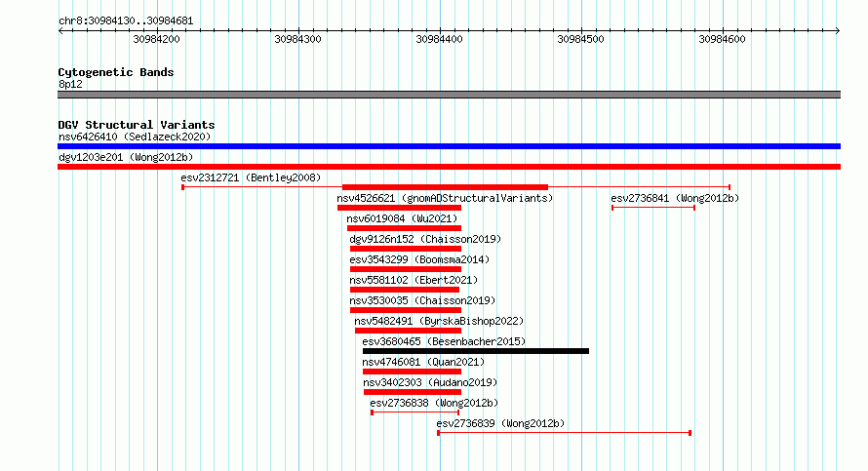Click the red bar under nsv4746081
The image size is (868, 471).
coord(412,372)
